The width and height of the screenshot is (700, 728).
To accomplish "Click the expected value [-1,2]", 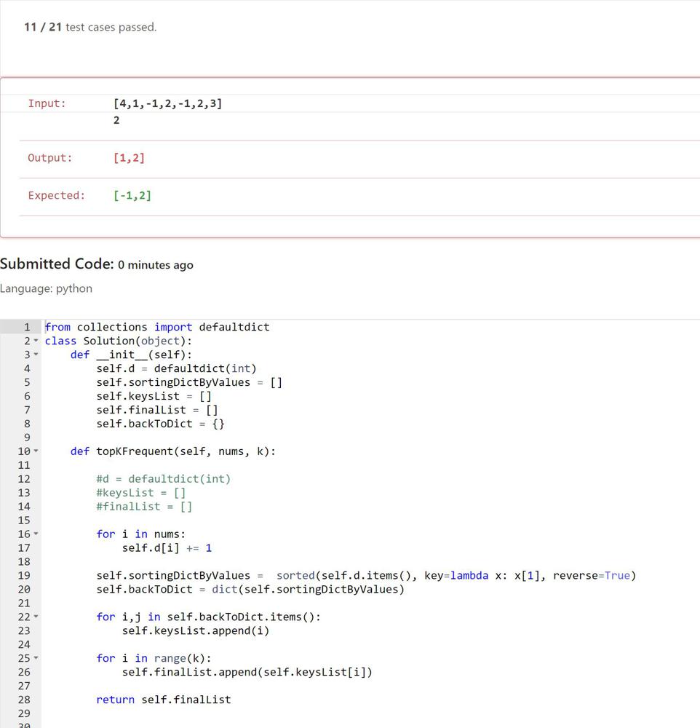I will [x=132, y=195].
